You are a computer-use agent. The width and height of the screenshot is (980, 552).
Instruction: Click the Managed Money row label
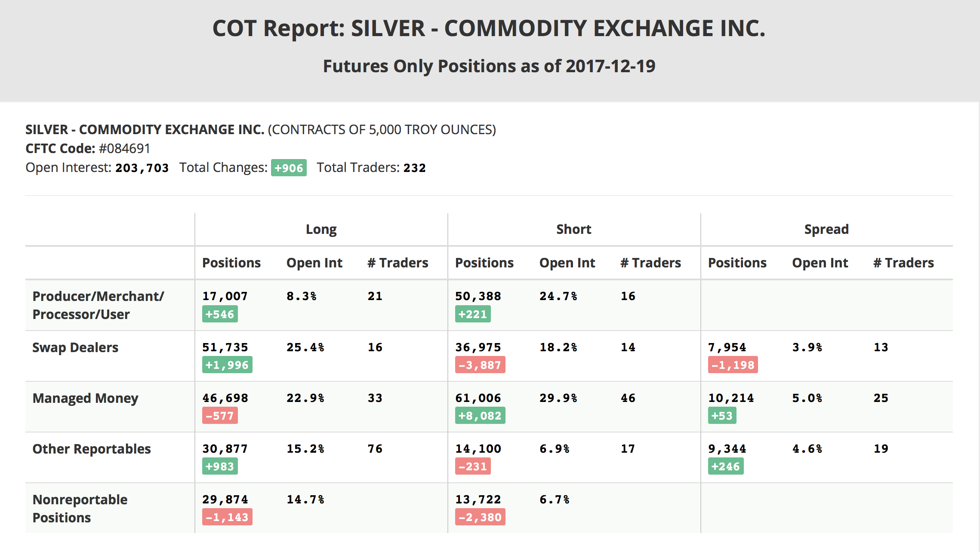pos(85,398)
